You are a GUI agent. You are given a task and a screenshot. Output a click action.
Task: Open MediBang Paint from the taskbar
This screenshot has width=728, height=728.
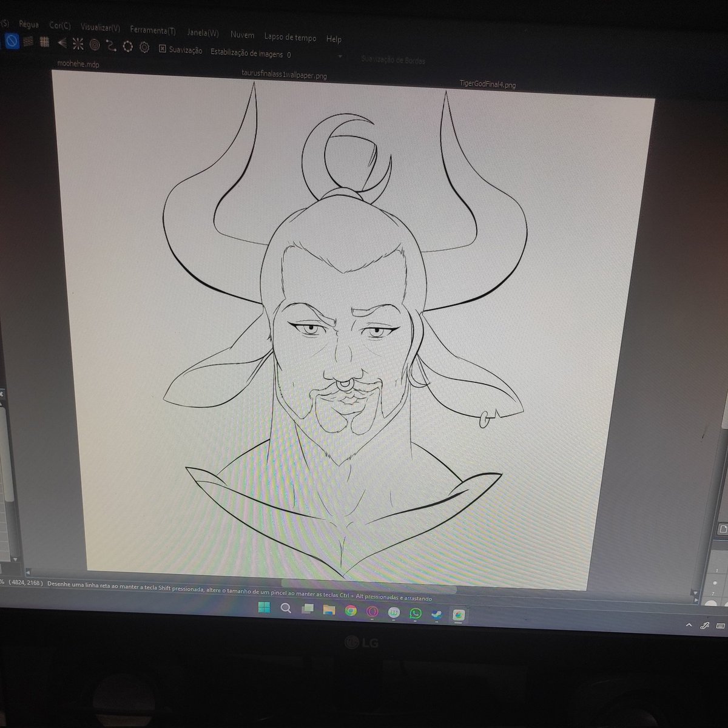tap(458, 615)
